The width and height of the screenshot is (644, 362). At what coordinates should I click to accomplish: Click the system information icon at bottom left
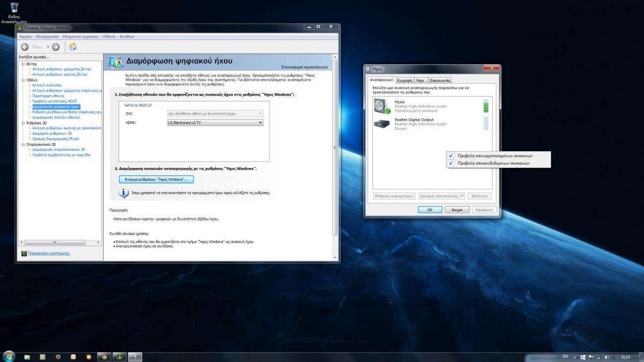[x=24, y=253]
